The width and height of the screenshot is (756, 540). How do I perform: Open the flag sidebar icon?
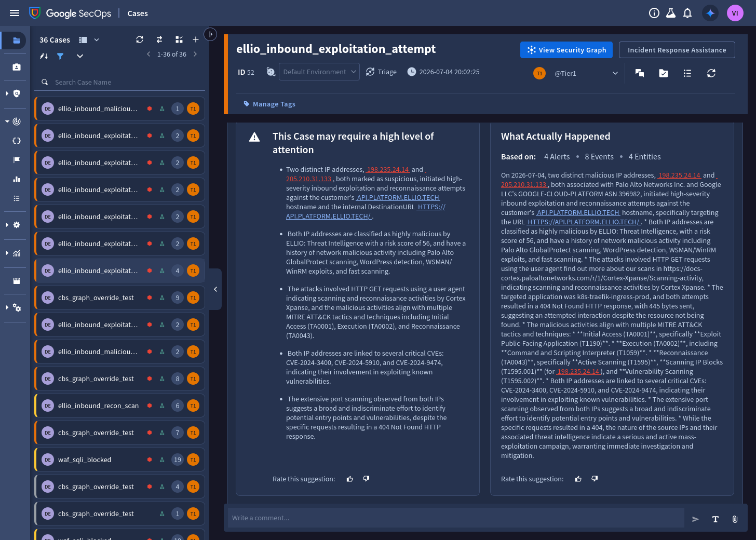pos(17,160)
